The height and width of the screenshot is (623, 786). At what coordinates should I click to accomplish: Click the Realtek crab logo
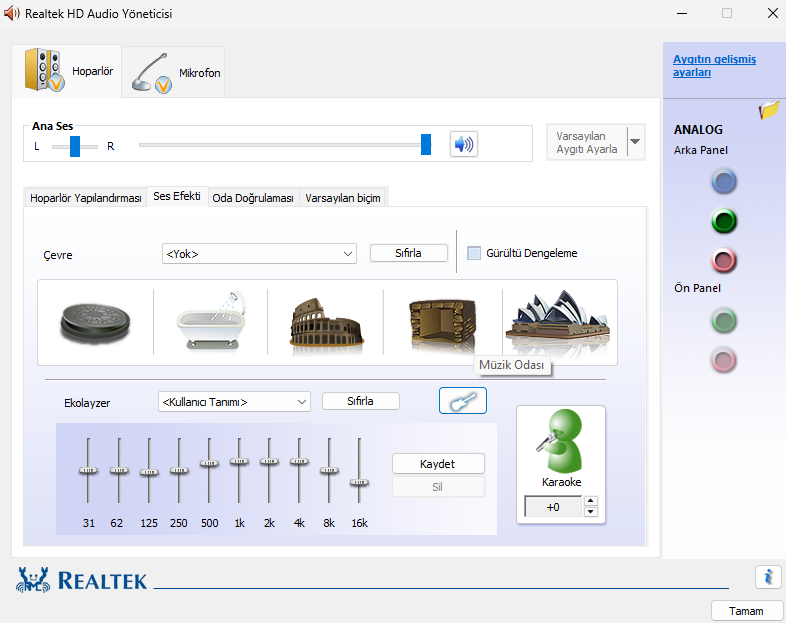pyautogui.click(x=34, y=580)
